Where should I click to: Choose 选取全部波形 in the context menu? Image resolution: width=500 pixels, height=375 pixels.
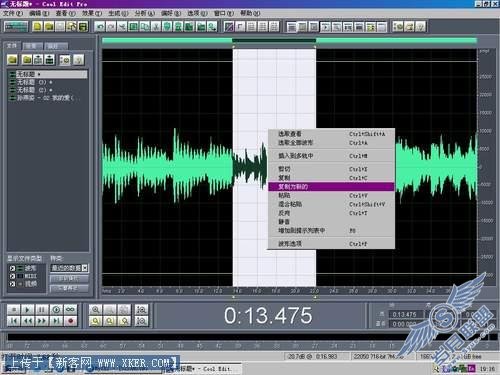(331, 143)
